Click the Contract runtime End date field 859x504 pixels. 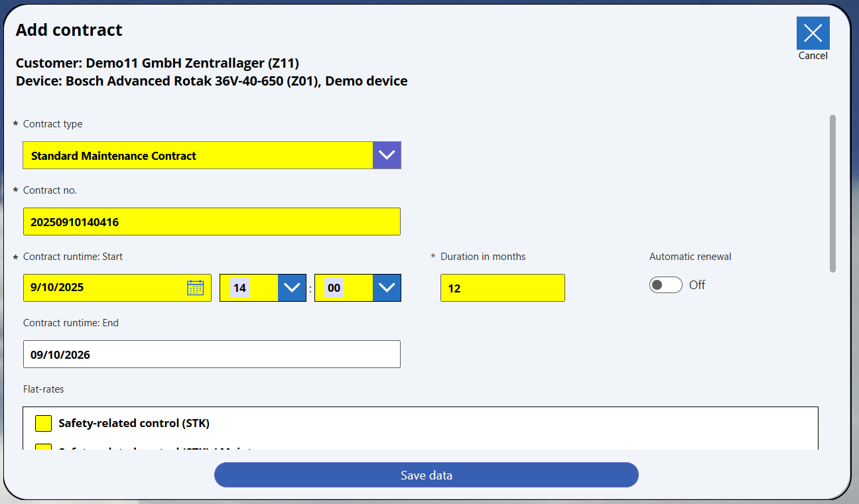pos(212,354)
